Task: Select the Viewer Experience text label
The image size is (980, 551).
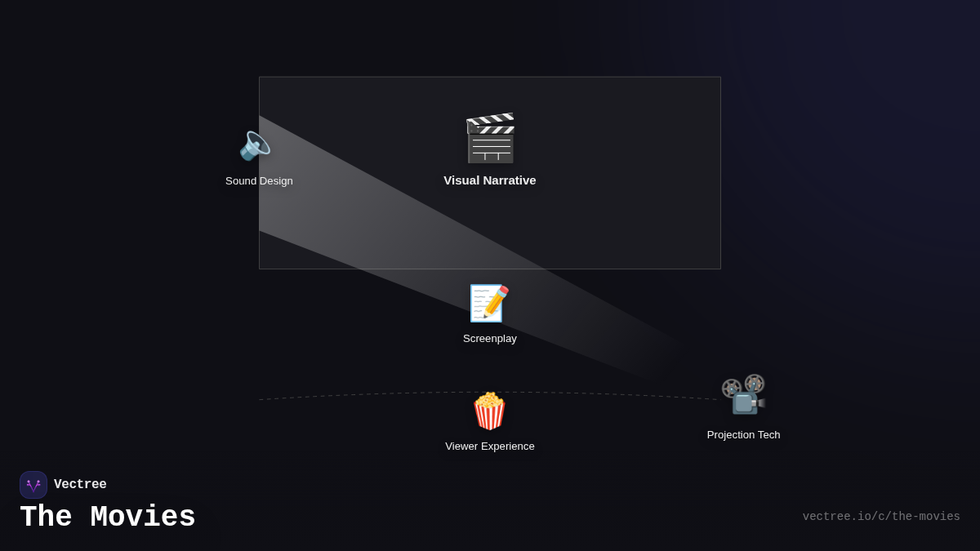Action: (490, 446)
